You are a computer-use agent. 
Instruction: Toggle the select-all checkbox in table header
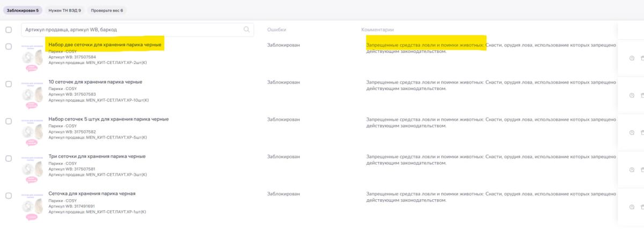[x=9, y=30]
